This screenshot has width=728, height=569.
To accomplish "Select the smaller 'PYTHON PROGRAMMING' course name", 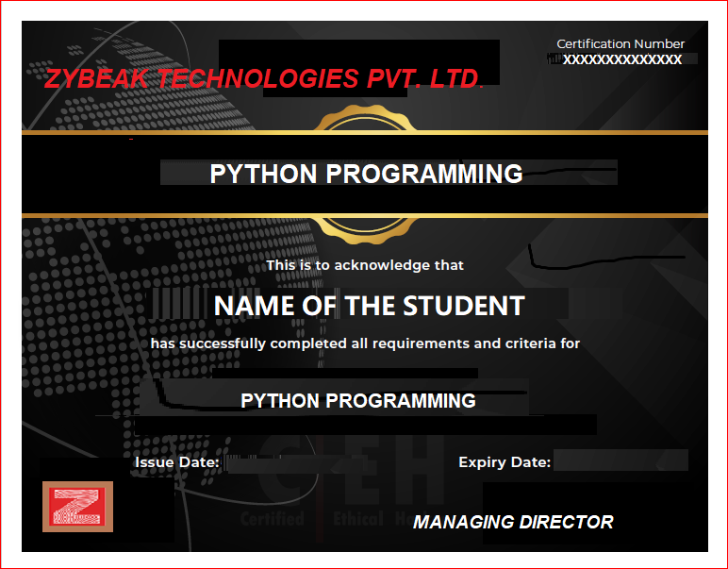I will [x=358, y=401].
